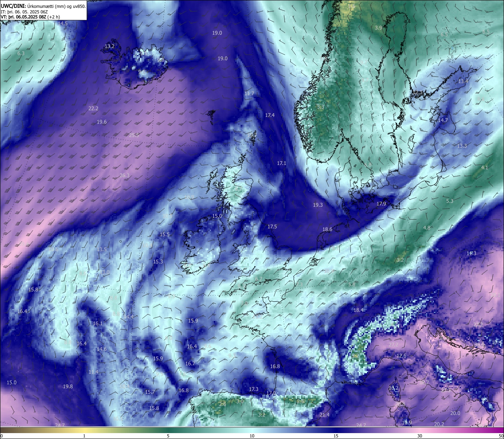Image resolution: width=504 pixels, height=439 pixels.
Task: Click the UWC/DINI title line
Action: tap(43, 6)
